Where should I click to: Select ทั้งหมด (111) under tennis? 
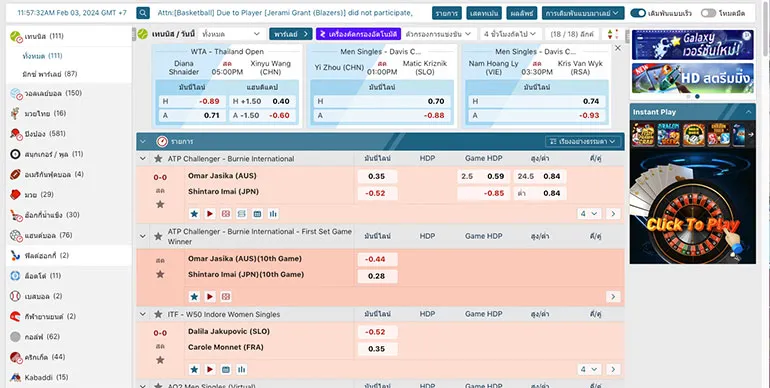(x=42, y=56)
